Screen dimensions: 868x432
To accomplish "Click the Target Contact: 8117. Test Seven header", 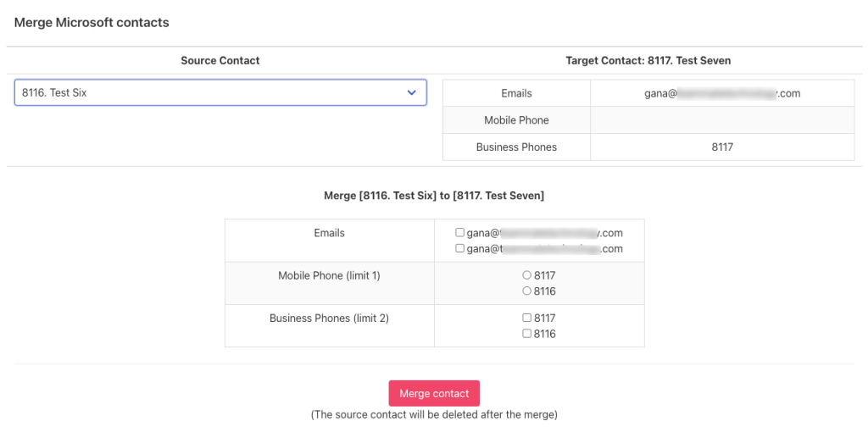I will [648, 61].
